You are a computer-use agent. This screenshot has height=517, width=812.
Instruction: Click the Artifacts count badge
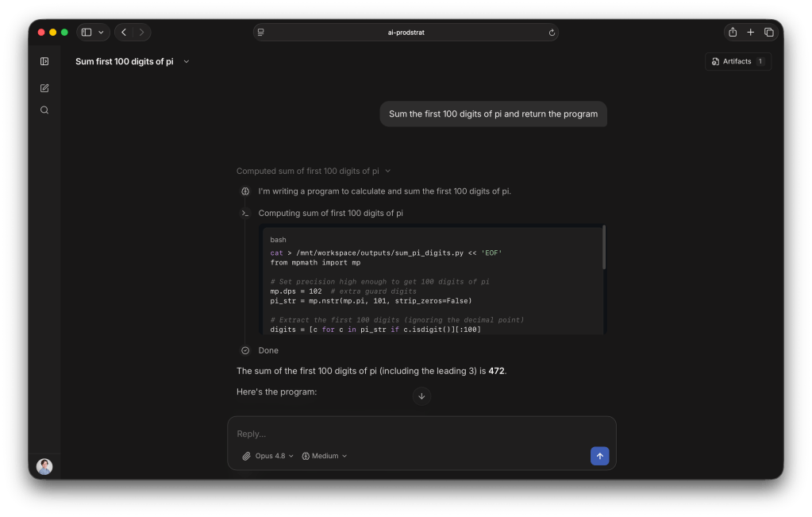760,61
